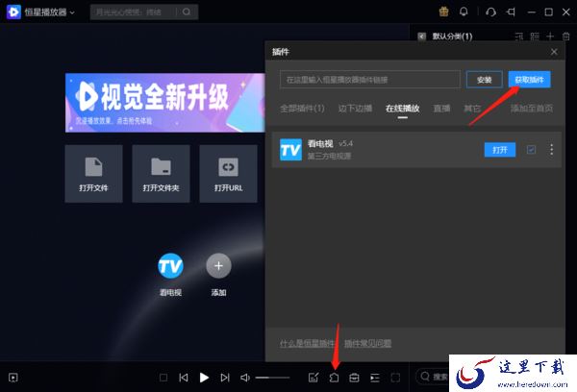Toggle the playlist panel icon in bottom bar
The height and width of the screenshot is (392, 577).
tap(375, 378)
